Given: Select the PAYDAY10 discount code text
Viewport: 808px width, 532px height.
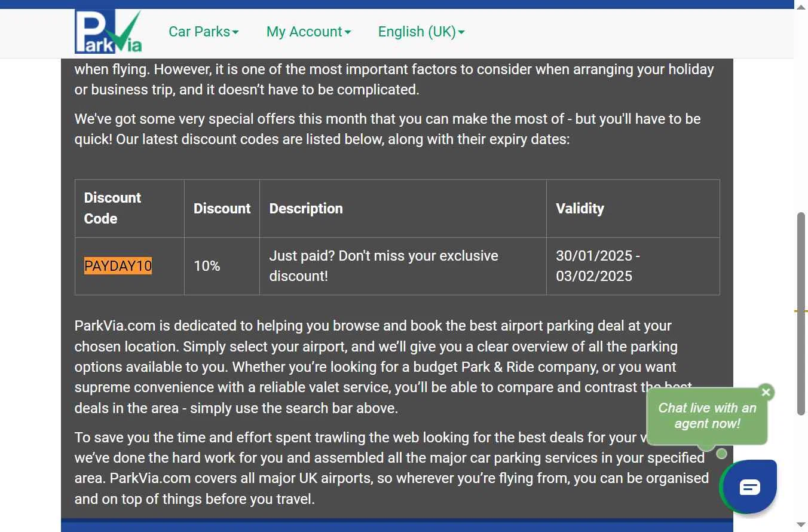Looking at the screenshot, I should pyautogui.click(x=118, y=266).
